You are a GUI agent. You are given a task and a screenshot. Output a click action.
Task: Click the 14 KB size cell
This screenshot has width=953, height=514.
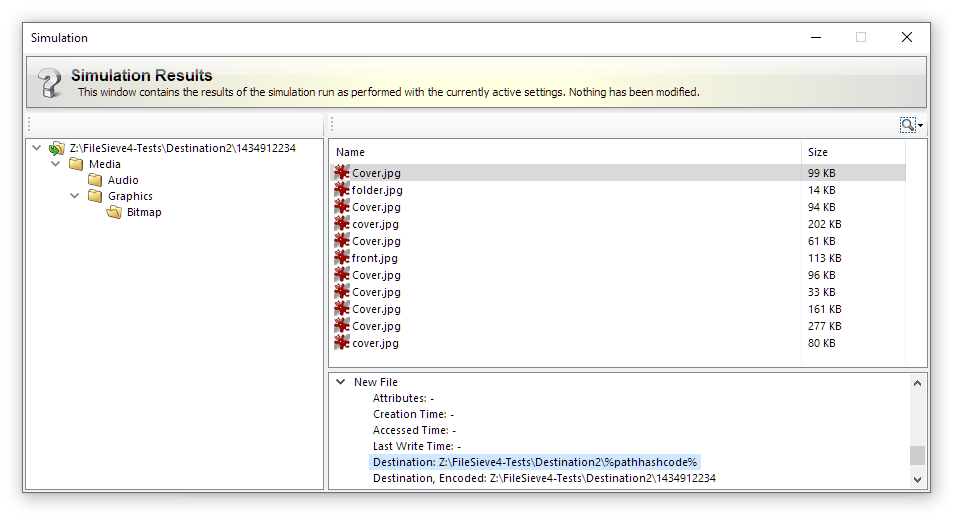[822, 190]
